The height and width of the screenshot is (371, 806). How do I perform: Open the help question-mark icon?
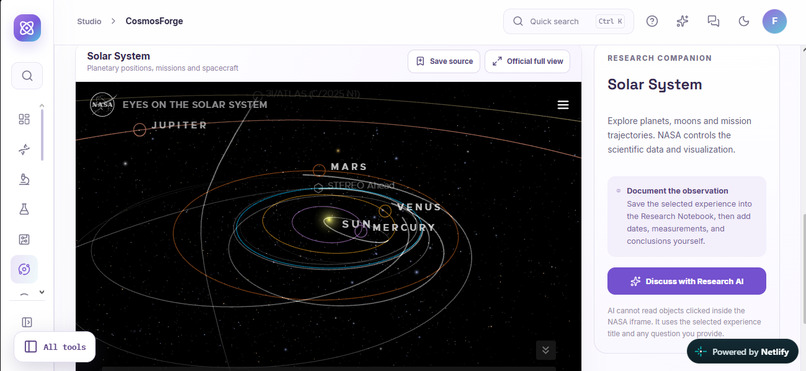[652, 21]
